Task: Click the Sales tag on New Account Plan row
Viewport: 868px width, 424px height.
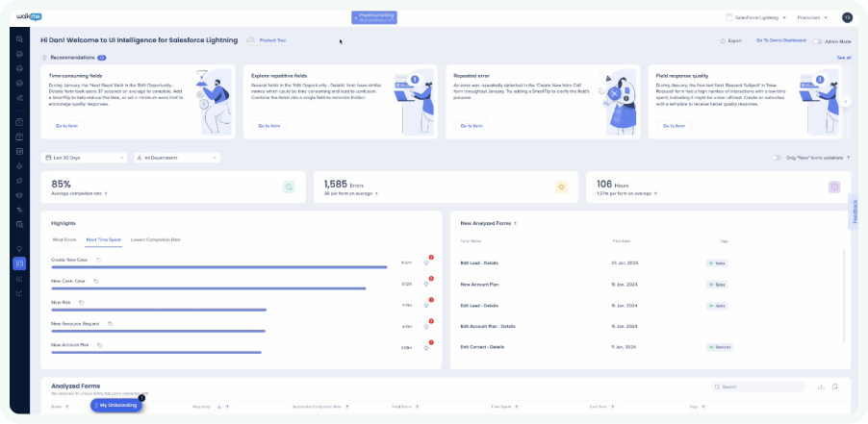Action: point(717,285)
